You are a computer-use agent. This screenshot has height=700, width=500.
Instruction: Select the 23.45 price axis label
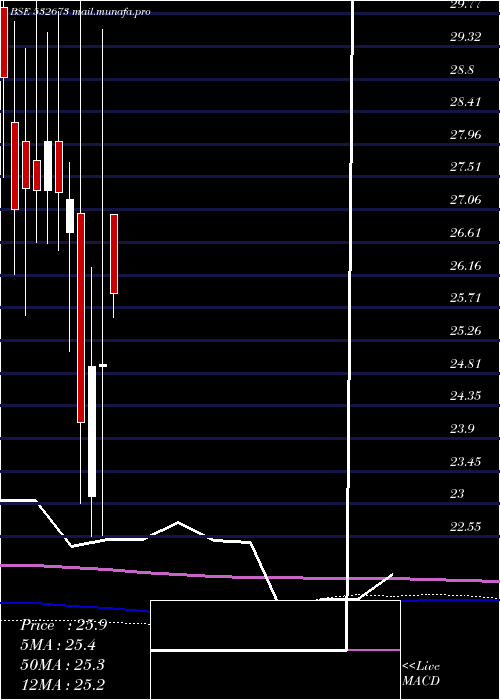pos(466,461)
